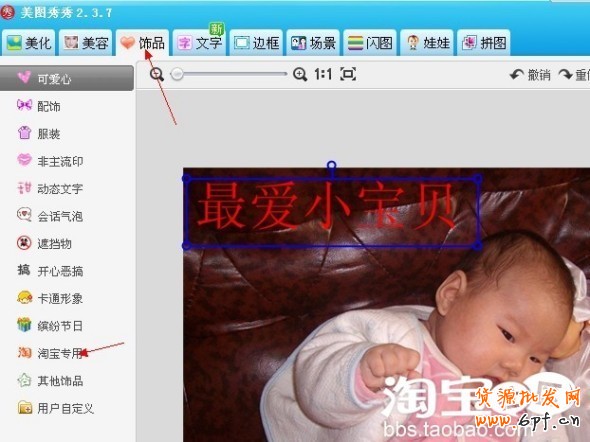Click the zoom out magnifier icon
This screenshot has width=590, height=442.
pos(157,74)
